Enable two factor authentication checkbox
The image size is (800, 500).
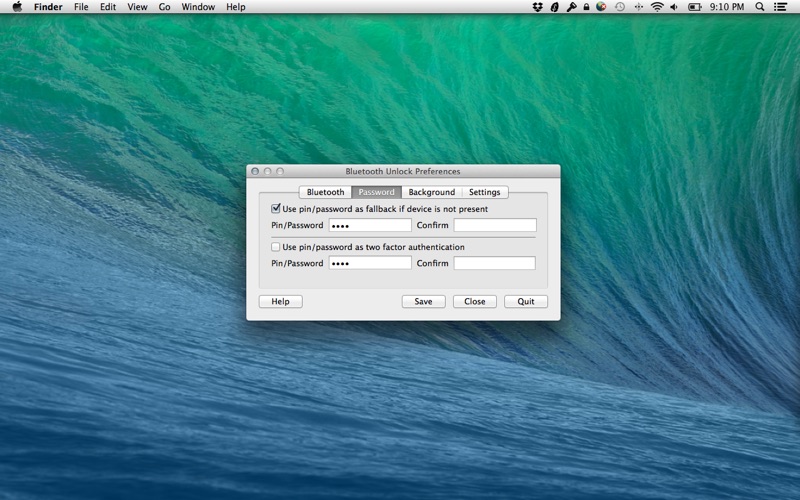pos(276,247)
